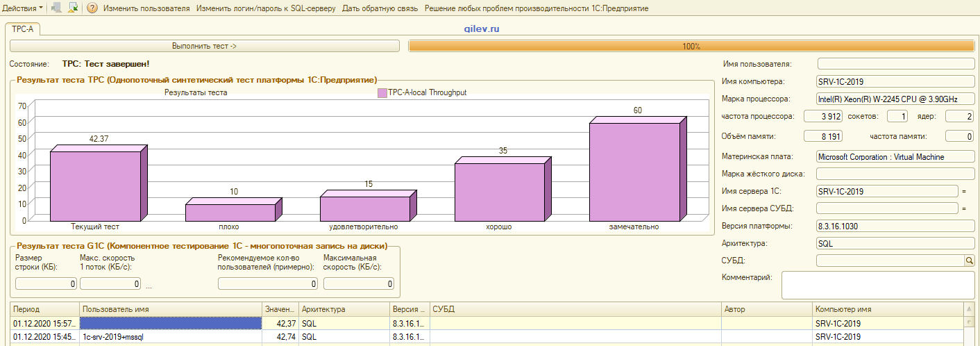The height and width of the screenshot is (346, 980).
Task: Click the Комментарий text box
Action: click(878, 285)
